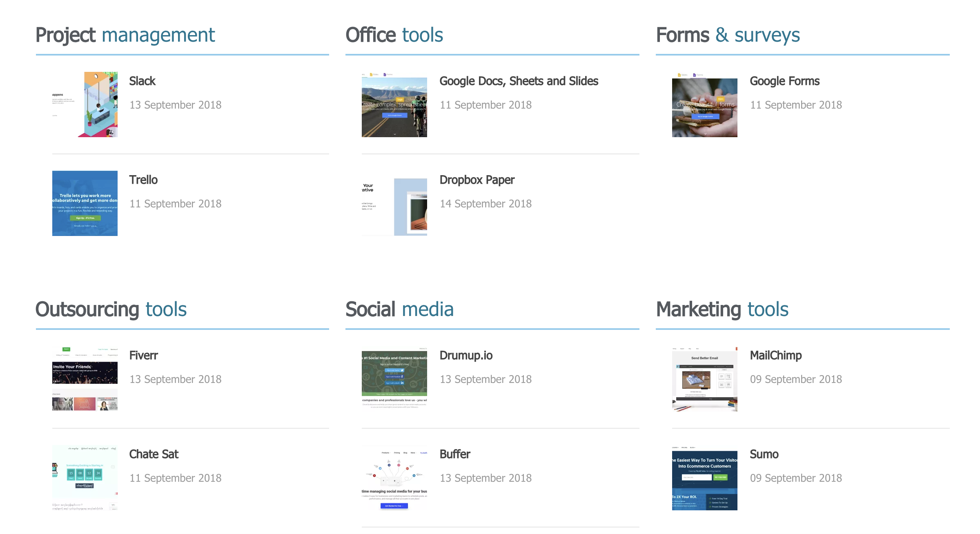Image resolution: width=980 pixels, height=534 pixels.
Task: Open the Google Docs, Sheets and Slides post
Action: pyautogui.click(x=519, y=81)
